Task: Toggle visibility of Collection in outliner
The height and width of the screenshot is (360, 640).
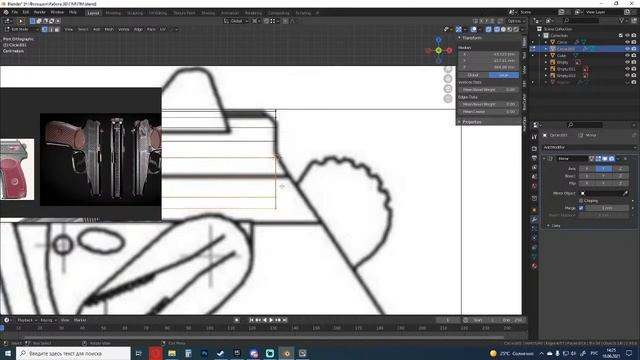Action: point(627,36)
